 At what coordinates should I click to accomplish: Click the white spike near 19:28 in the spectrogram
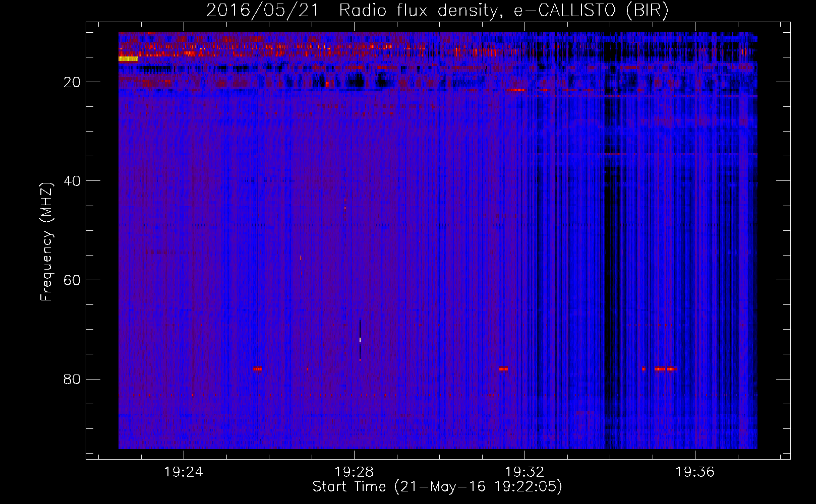pyautogui.click(x=360, y=340)
